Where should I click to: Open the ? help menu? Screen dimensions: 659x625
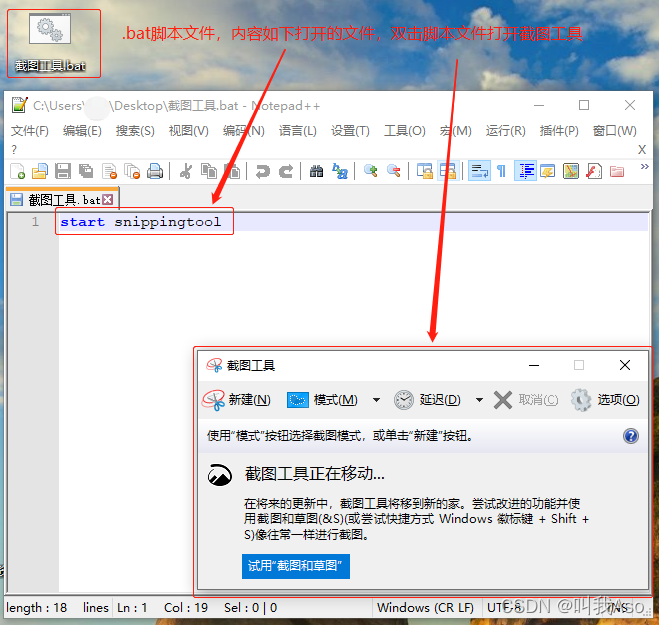click(14, 150)
